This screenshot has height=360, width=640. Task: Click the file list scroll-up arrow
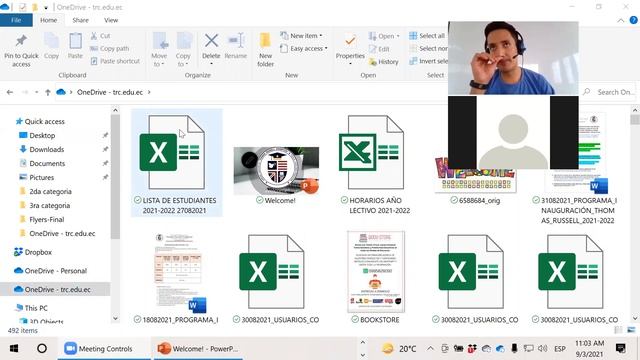635,110
